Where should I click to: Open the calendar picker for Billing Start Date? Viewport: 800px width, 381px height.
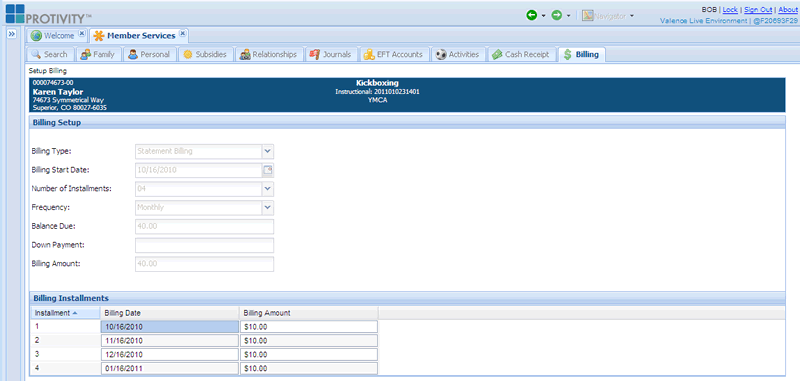tap(268, 170)
